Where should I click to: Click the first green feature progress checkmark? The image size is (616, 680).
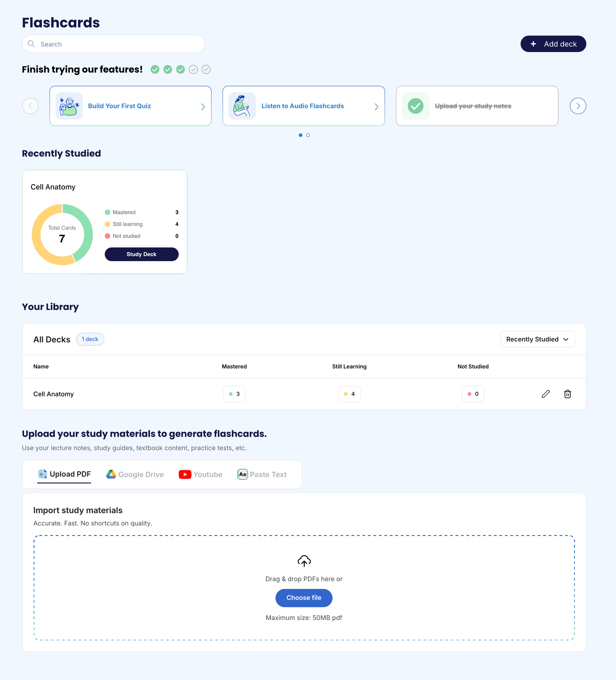[155, 69]
